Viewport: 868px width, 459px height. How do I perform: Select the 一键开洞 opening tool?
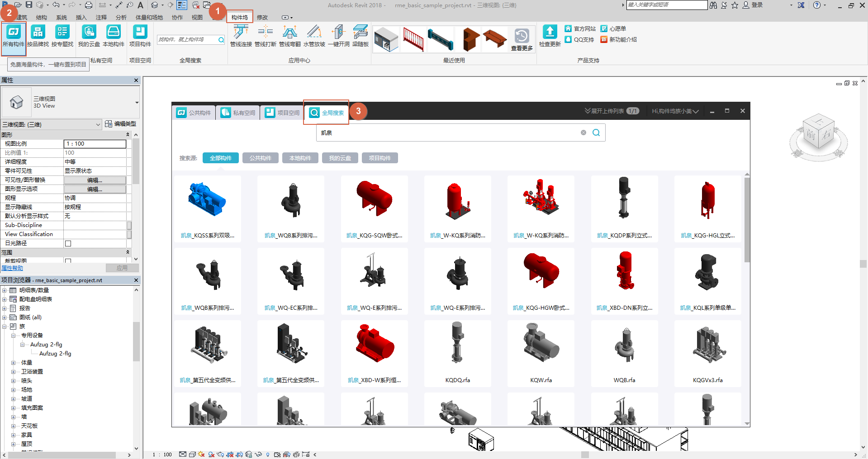pyautogui.click(x=339, y=36)
